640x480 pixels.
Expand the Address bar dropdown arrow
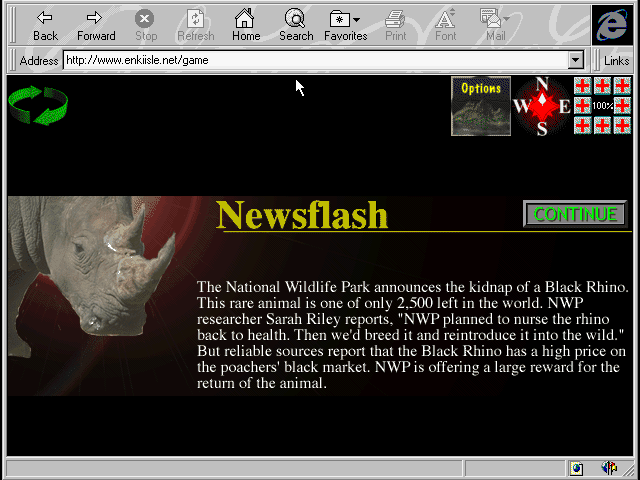(x=575, y=60)
